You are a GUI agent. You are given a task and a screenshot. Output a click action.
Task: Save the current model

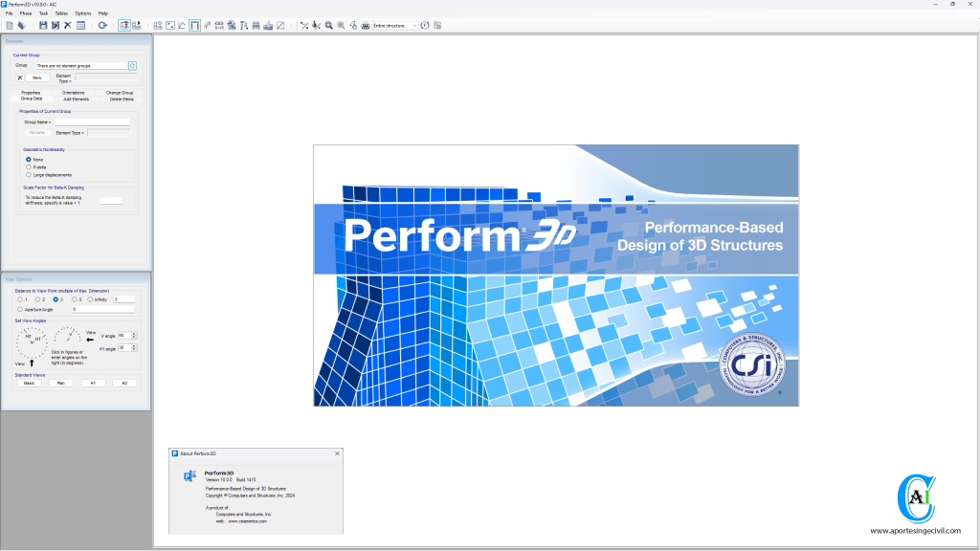(x=42, y=25)
